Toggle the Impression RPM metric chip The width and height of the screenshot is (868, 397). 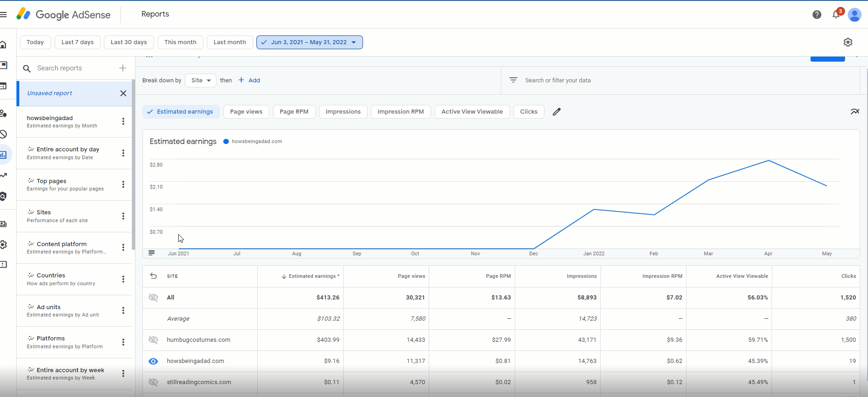point(401,112)
